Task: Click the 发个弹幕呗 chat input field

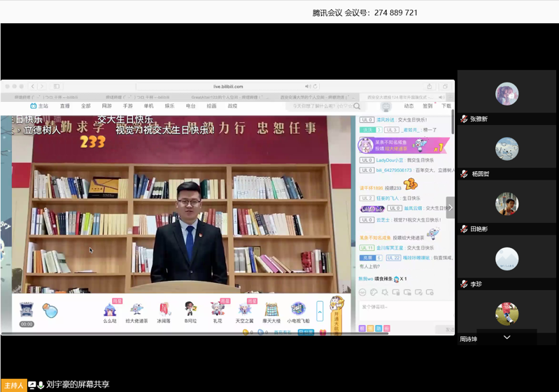Action: coord(406,310)
